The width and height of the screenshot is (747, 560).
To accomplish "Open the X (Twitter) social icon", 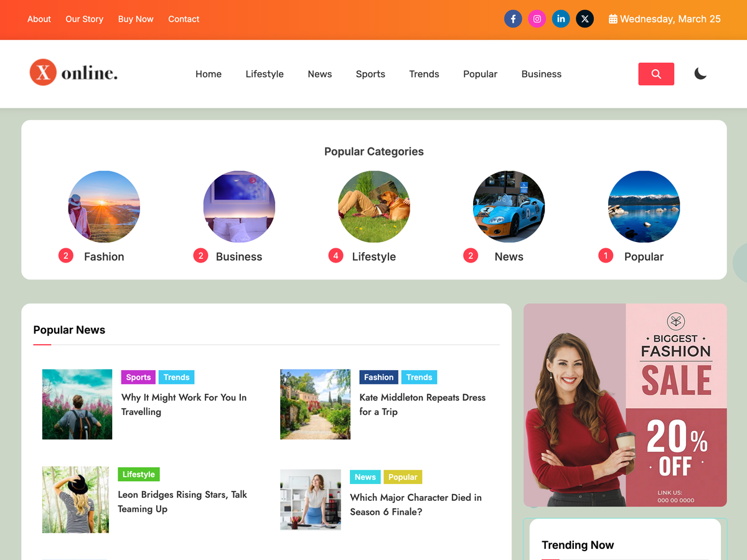I will (585, 19).
